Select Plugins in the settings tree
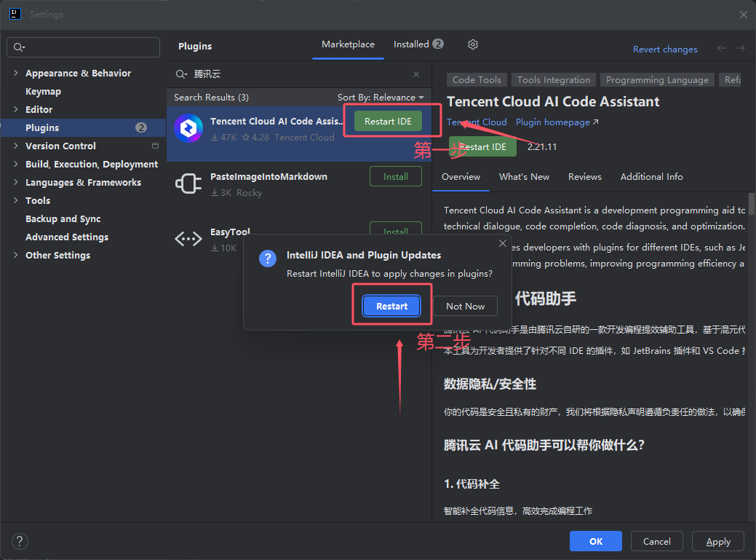The image size is (756, 560). point(84,128)
